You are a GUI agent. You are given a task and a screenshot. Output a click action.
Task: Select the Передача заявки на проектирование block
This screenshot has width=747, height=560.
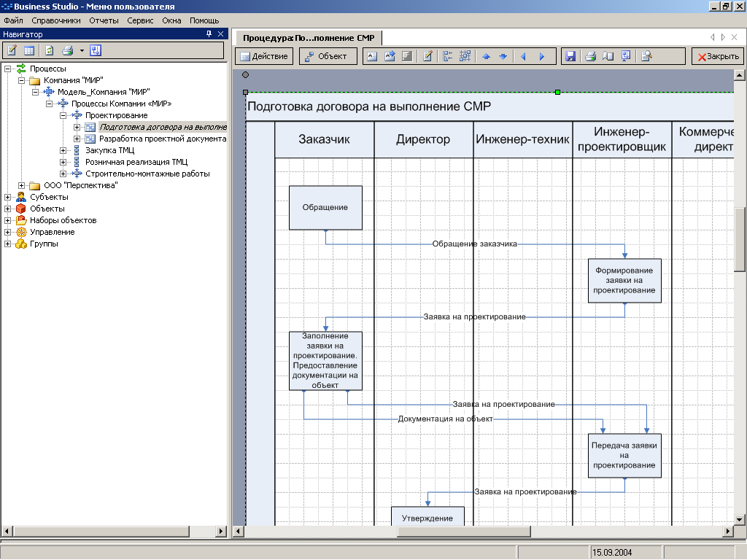(x=624, y=455)
